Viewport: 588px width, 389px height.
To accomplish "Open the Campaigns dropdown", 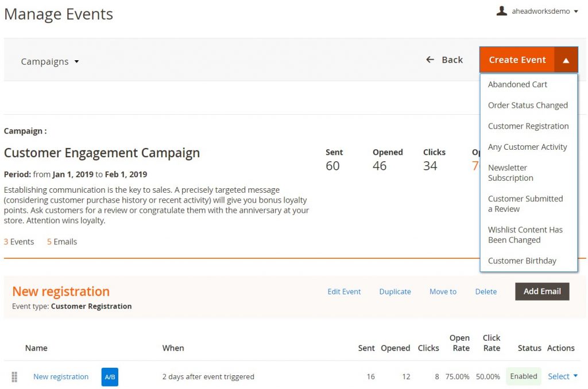I will [x=50, y=61].
